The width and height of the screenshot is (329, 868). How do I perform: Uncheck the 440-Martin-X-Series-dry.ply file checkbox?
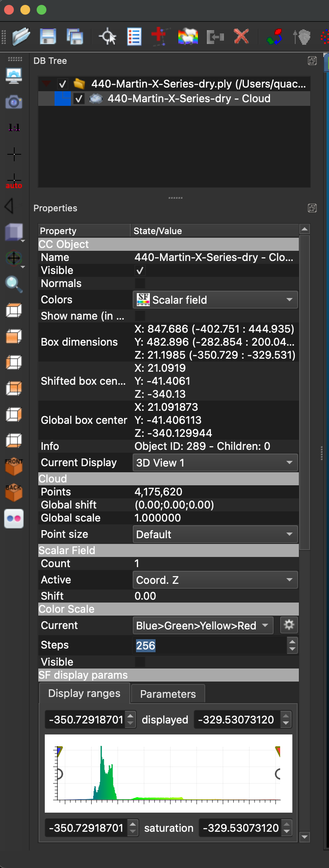[x=62, y=84]
